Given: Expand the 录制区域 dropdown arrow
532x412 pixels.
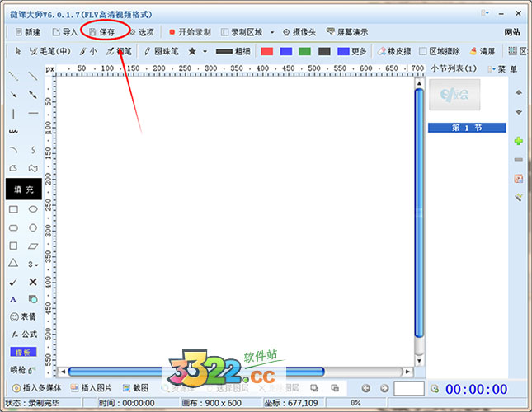Looking at the screenshot, I should pyautogui.click(x=272, y=32).
